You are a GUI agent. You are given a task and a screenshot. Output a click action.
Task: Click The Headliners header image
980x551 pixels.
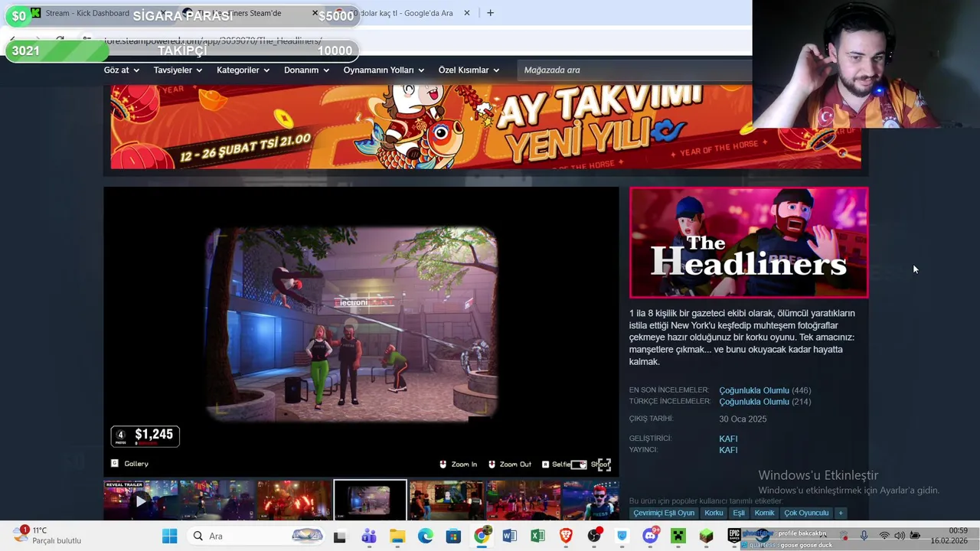(749, 243)
